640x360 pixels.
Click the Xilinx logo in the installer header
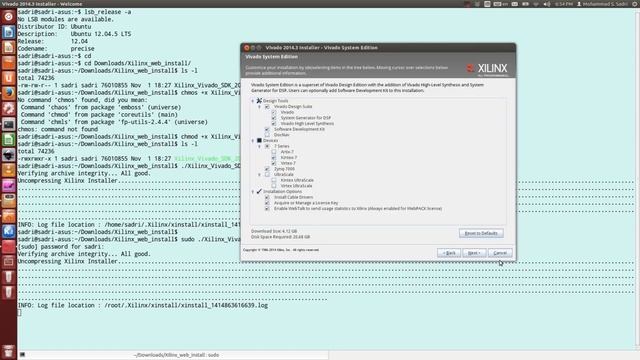pyautogui.click(x=487, y=68)
